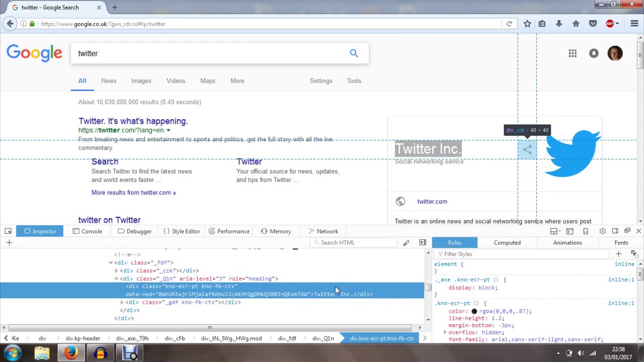Image resolution: width=644 pixels, height=362 pixels.
Task: Click the Pocket icon in toolbar
Action: pos(593,24)
